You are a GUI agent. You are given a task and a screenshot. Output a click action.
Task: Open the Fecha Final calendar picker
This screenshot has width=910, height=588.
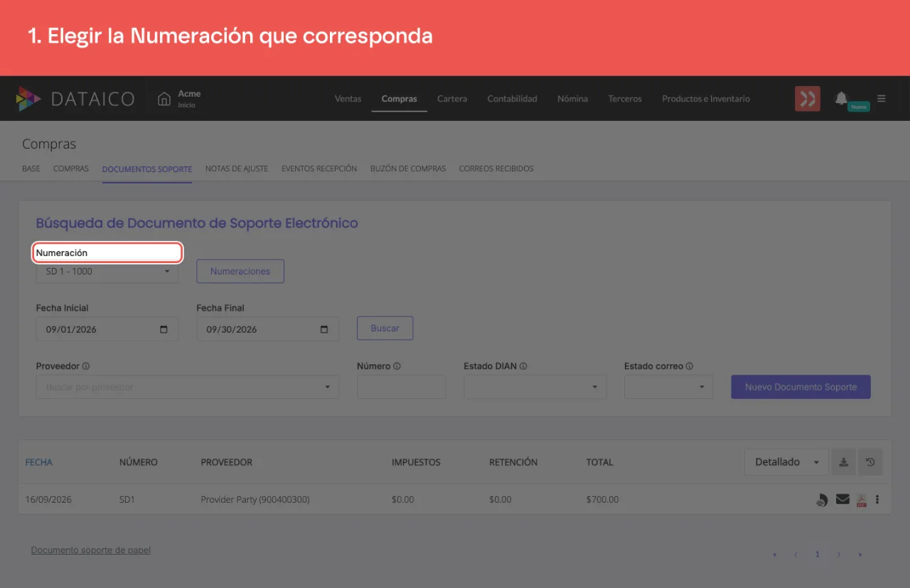point(324,329)
